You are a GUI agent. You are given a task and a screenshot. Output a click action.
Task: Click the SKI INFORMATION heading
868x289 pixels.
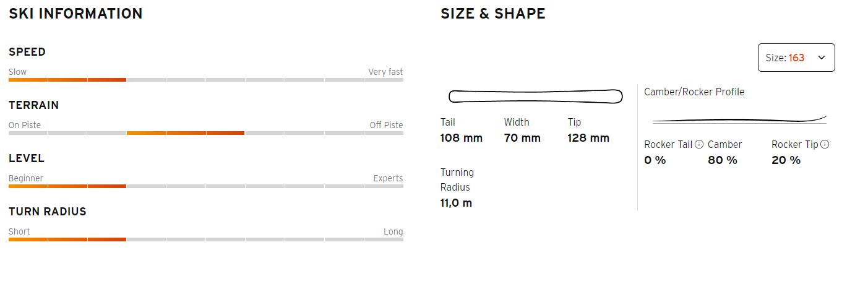click(x=75, y=14)
